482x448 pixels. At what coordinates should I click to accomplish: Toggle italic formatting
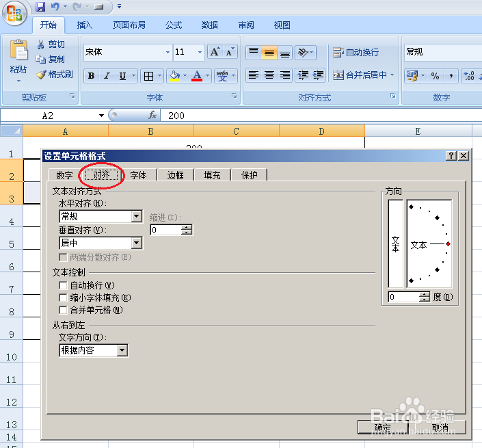pyautogui.click(x=107, y=76)
